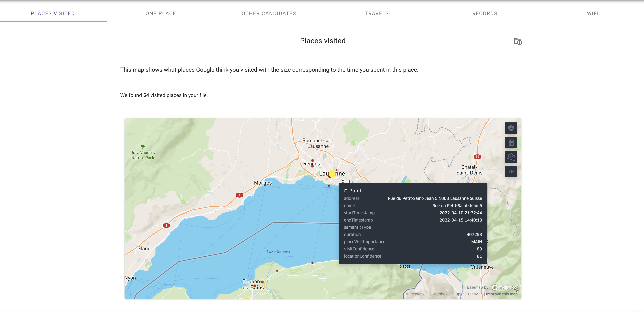644x312 pixels.
Task: Show the map legend panel
Action: click(511, 142)
